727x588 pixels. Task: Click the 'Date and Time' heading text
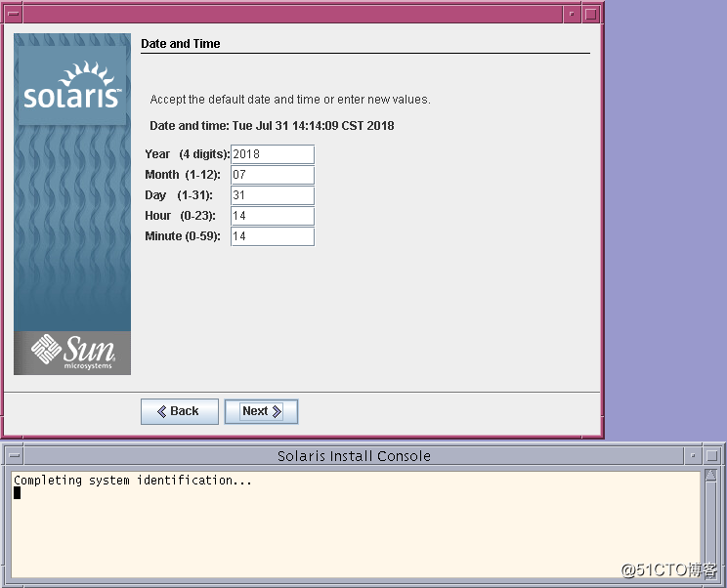tap(181, 44)
